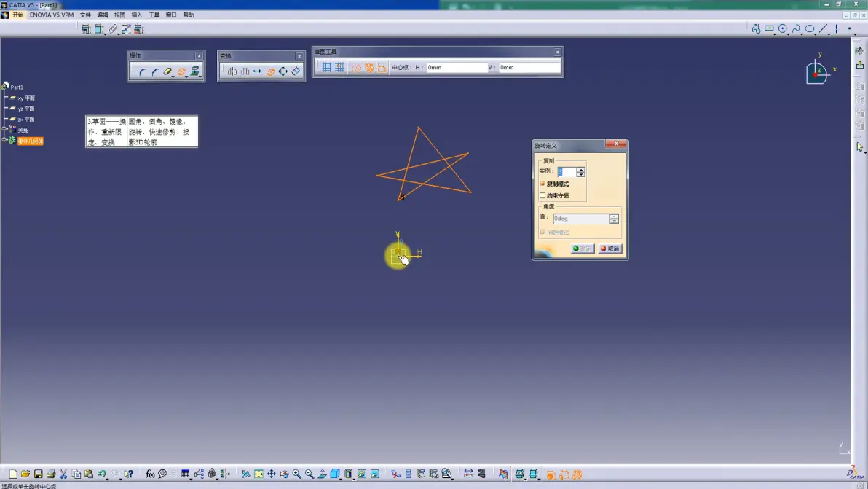868x489 pixels.
Task: Toggle the Grid display icon in 草图工具
Action: (327, 67)
